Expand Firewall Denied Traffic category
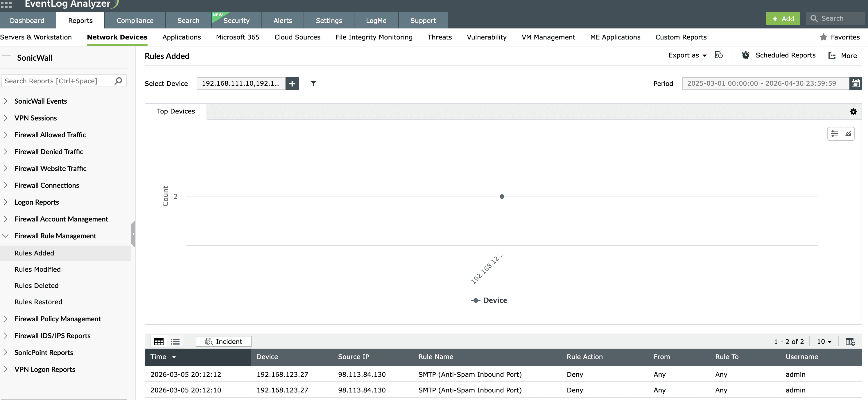868x400 pixels. point(6,152)
